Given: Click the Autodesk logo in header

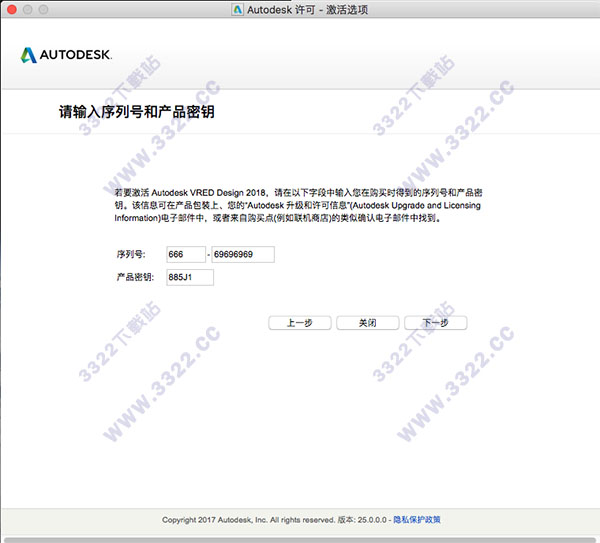Looking at the screenshot, I should pyautogui.click(x=66, y=55).
